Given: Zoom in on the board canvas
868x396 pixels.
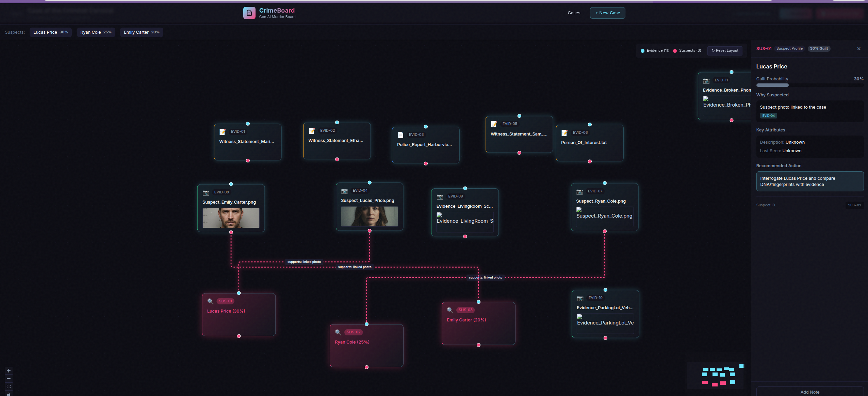Looking at the screenshot, I should tap(9, 370).
